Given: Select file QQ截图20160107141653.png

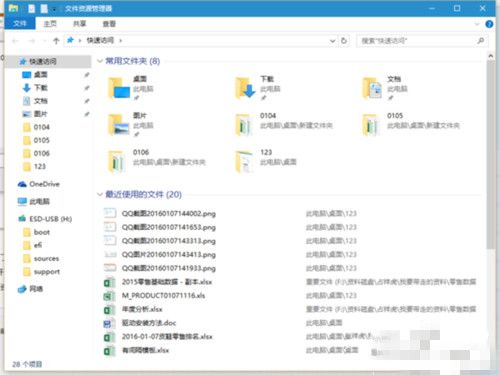Looking at the screenshot, I should click(x=169, y=227).
